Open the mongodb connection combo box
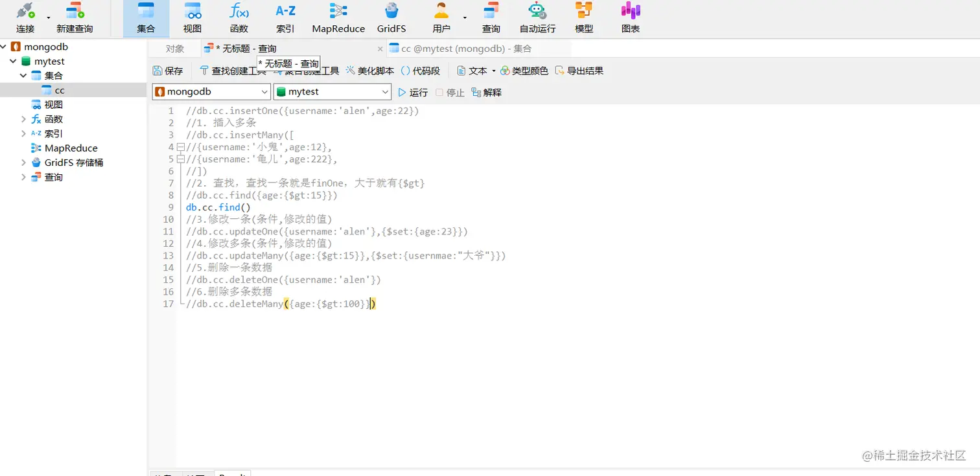 coord(211,92)
